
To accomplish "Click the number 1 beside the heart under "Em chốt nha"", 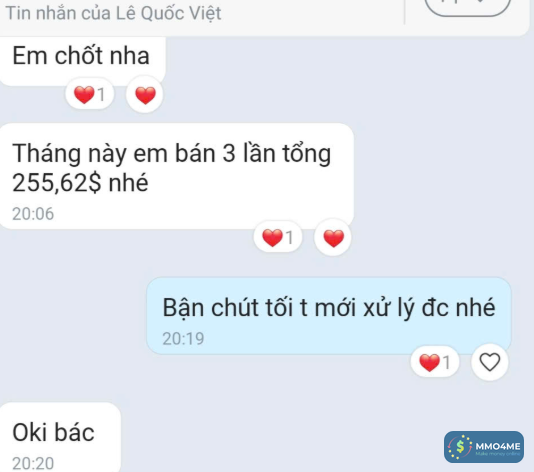I will tap(101, 94).
